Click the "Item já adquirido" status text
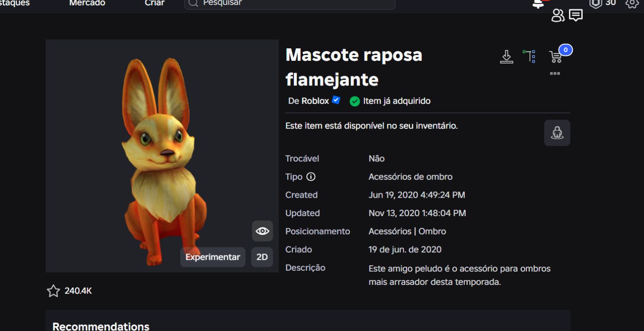The height and width of the screenshot is (331, 644). 397,101
